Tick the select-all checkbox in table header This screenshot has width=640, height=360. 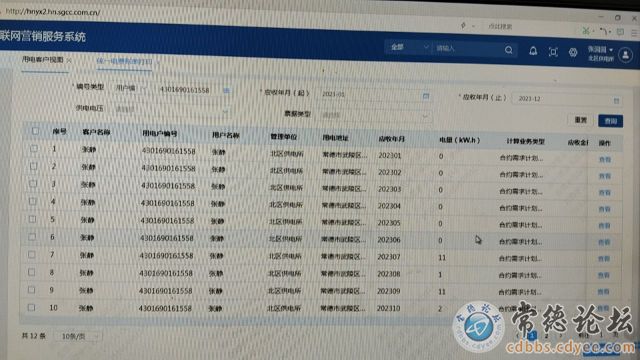pos(35,131)
